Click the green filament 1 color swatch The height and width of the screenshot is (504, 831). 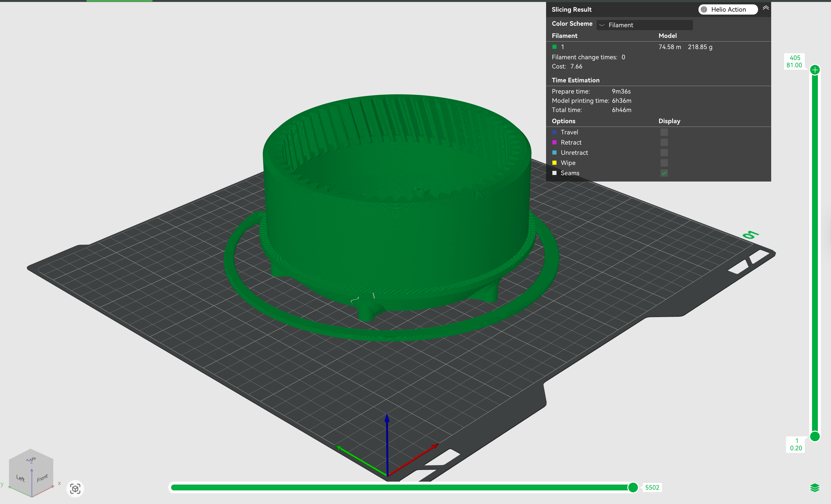(555, 47)
